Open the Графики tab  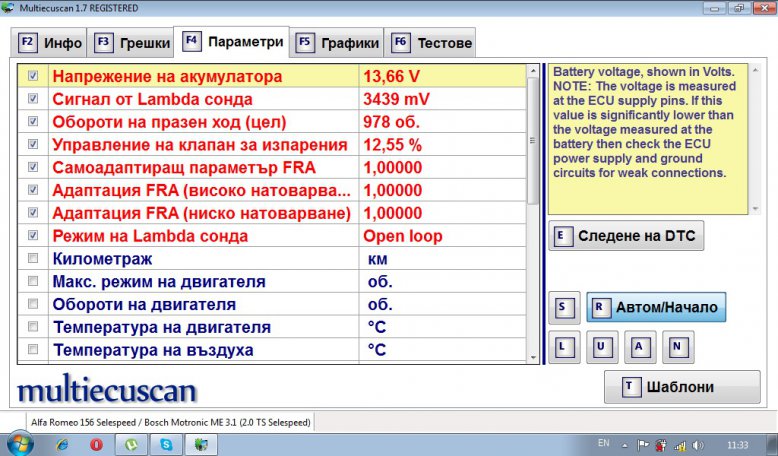[x=337, y=43]
